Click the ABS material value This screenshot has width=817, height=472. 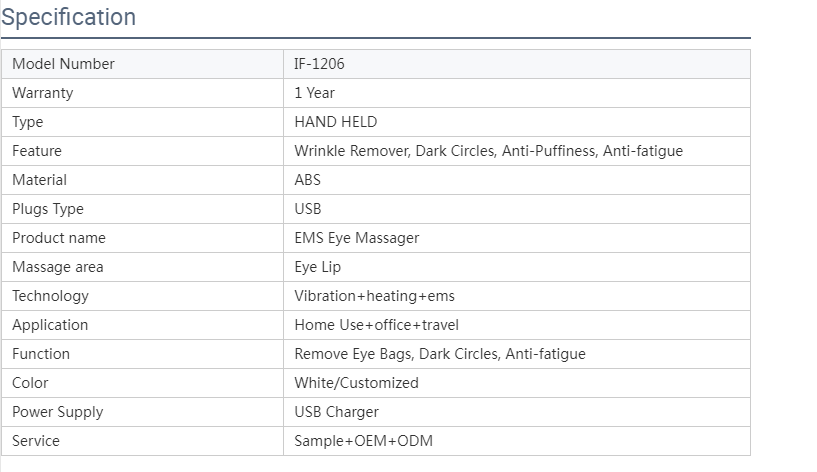coord(307,180)
